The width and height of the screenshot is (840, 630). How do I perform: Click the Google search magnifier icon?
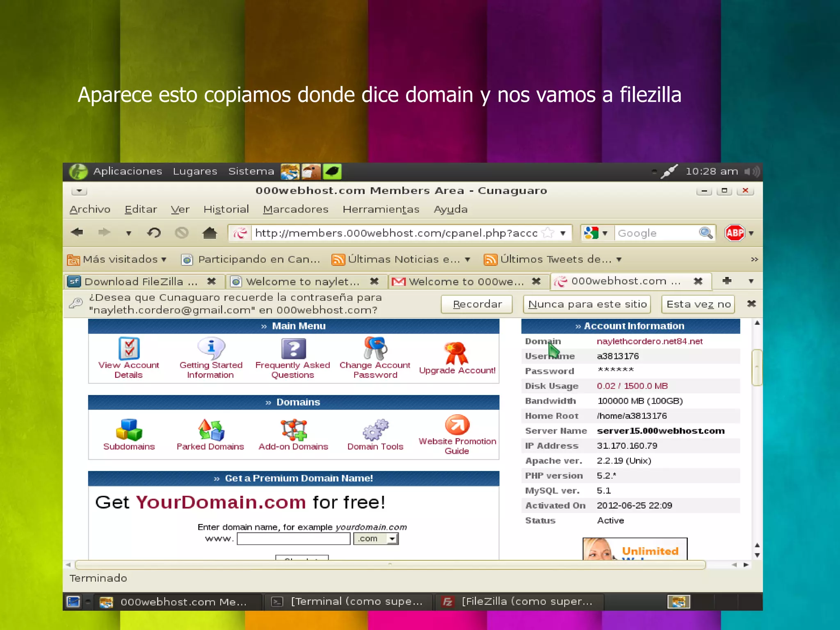[x=706, y=233]
